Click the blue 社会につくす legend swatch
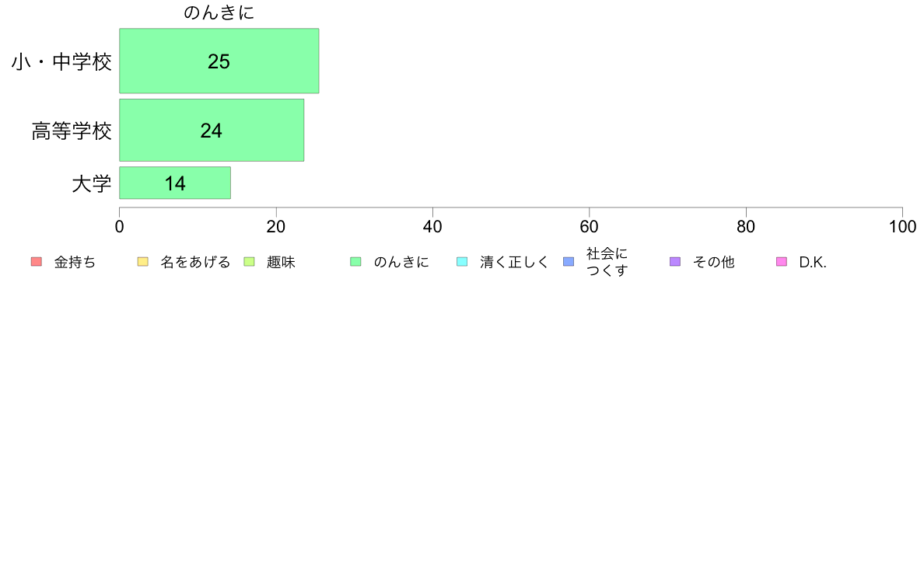This screenshot has width=924, height=572. [x=569, y=262]
